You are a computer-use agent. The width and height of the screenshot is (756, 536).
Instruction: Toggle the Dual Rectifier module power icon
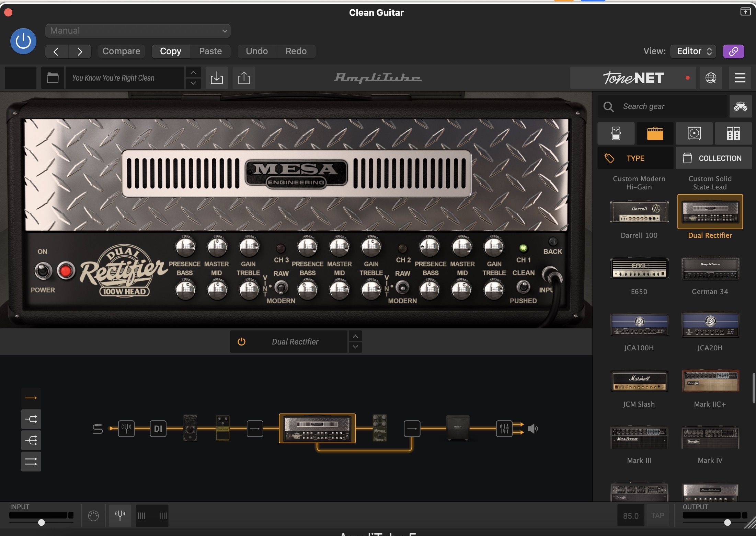point(242,342)
